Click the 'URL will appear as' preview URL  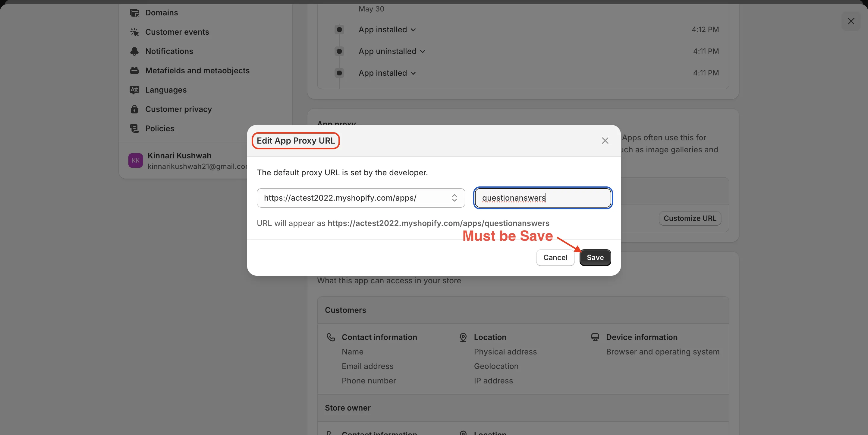pos(439,223)
